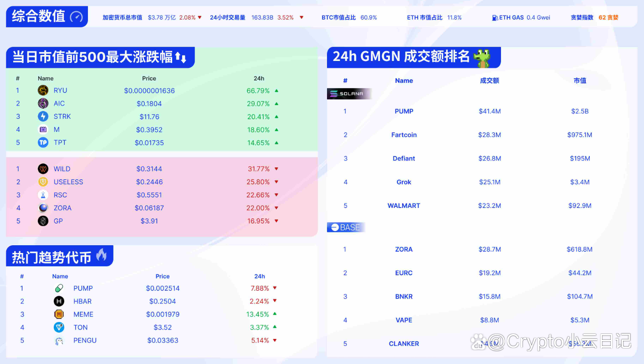Image resolution: width=644 pixels, height=364 pixels.
Task: Open the Fartcoin token link
Action: (x=404, y=135)
